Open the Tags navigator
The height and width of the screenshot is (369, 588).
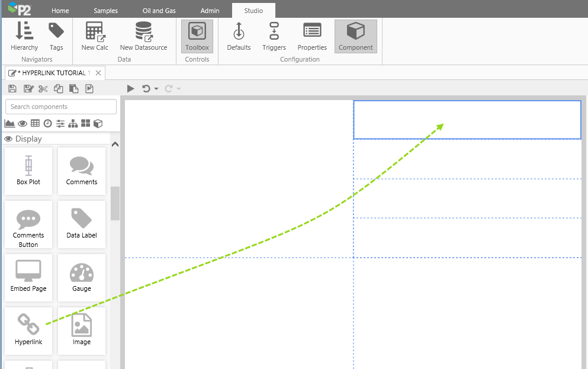pyautogui.click(x=56, y=36)
